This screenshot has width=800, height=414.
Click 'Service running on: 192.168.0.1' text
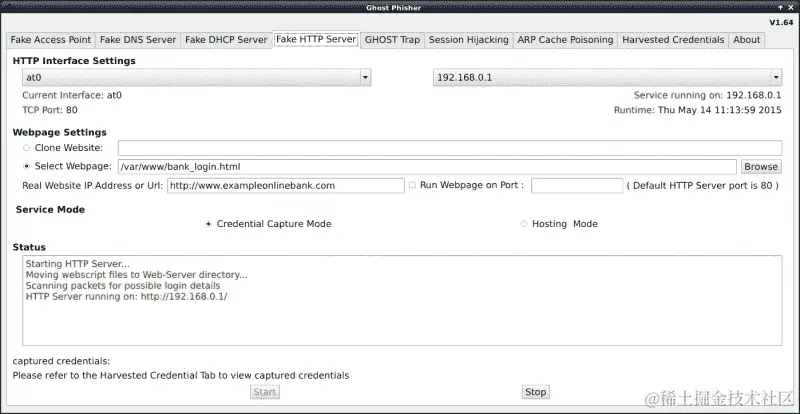(707, 95)
